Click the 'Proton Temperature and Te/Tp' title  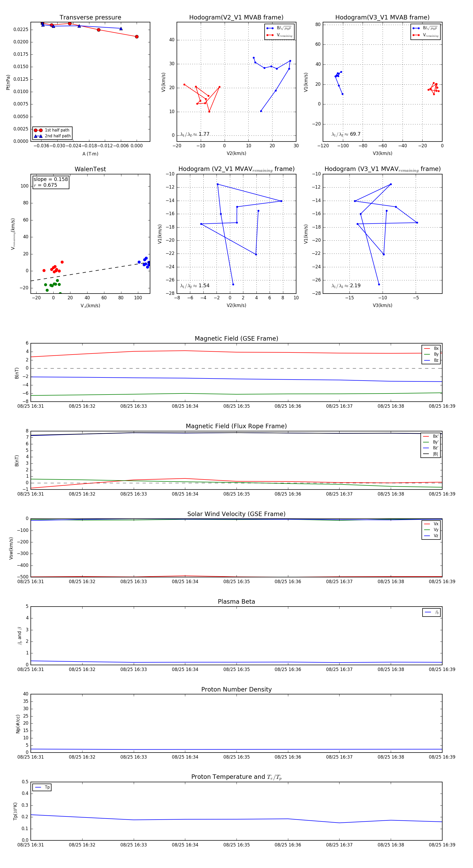236,777
